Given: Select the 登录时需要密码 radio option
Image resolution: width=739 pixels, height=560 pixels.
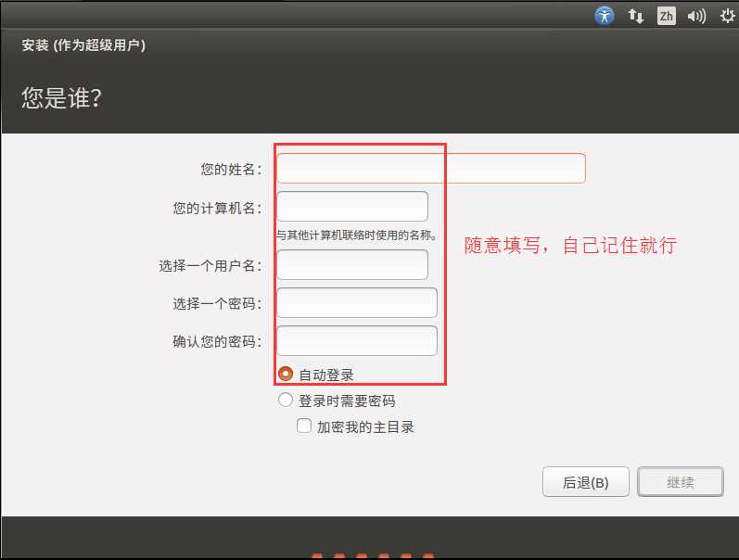Looking at the screenshot, I should (x=286, y=401).
